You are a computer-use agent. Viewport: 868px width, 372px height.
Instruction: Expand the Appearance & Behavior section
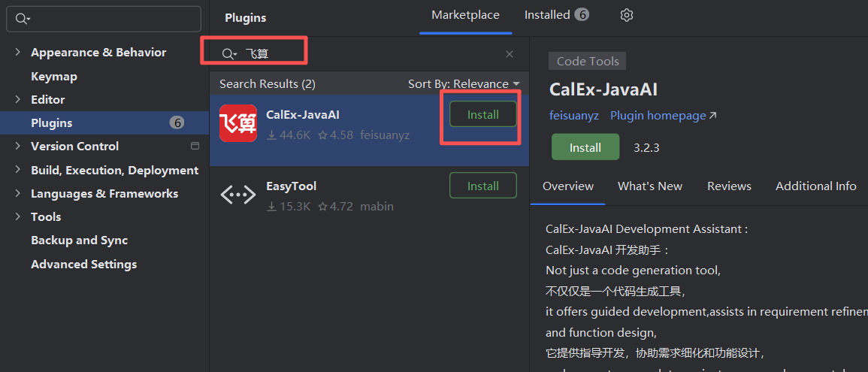point(18,52)
